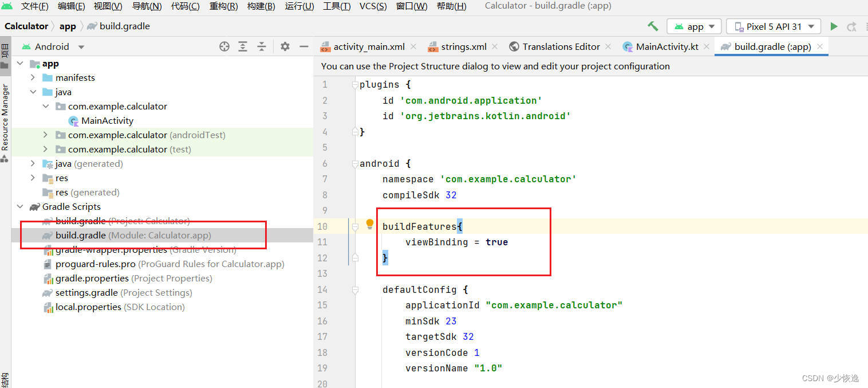This screenshot has width=868, height=388.
Task: Close the activity_main.xml tab
Action: click(x=413, y=46)
